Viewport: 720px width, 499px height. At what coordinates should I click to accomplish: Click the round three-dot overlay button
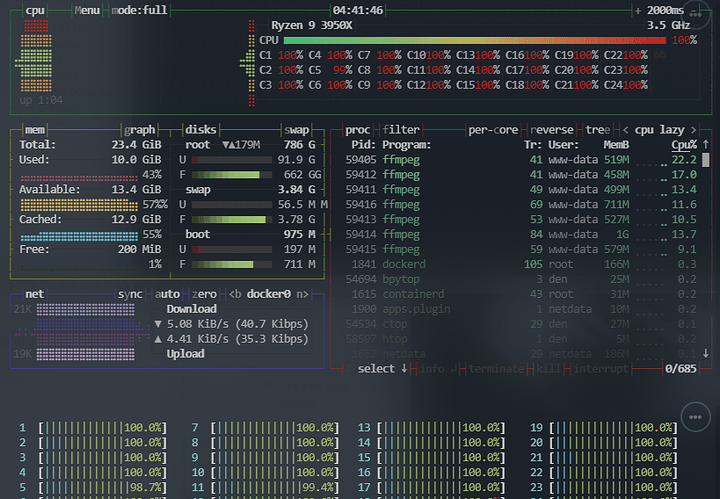click(x=693, y=417)
